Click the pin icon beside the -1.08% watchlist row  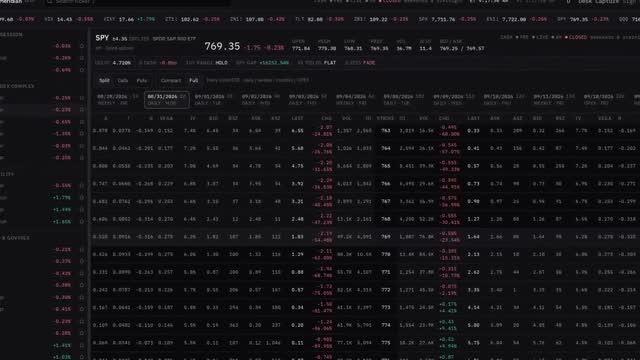click(82, 134)
